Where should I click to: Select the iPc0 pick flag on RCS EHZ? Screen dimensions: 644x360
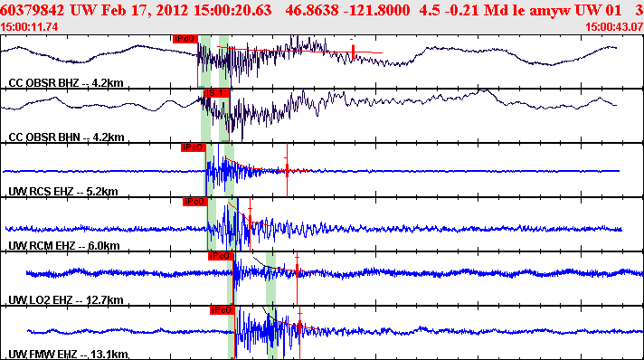pyautogui.click(x=193, y=147)
